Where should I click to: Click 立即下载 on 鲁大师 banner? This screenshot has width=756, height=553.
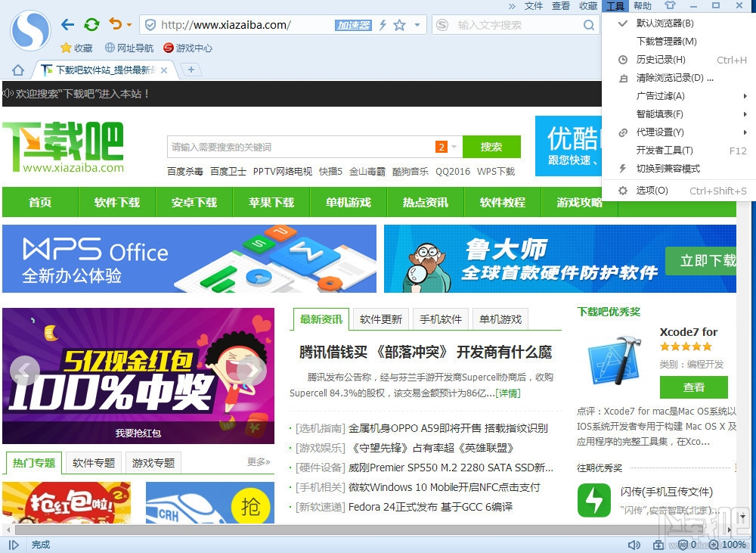coord(702,260)
